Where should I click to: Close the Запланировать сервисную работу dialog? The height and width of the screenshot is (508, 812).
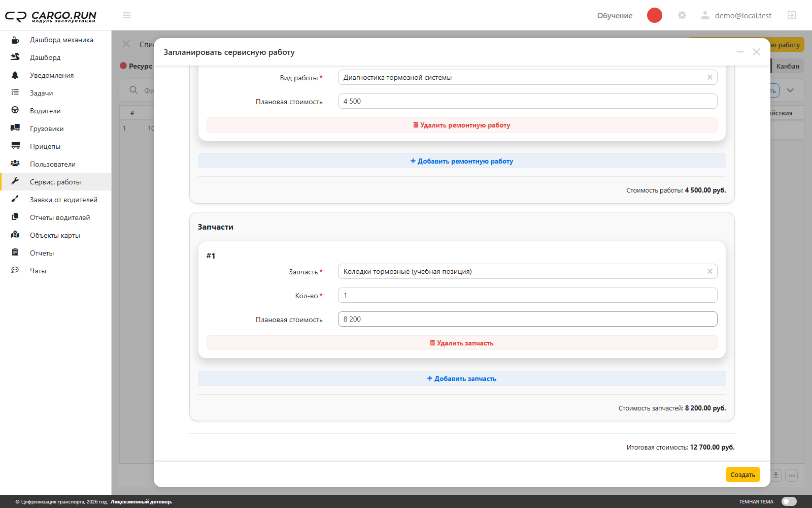point(756,52)
